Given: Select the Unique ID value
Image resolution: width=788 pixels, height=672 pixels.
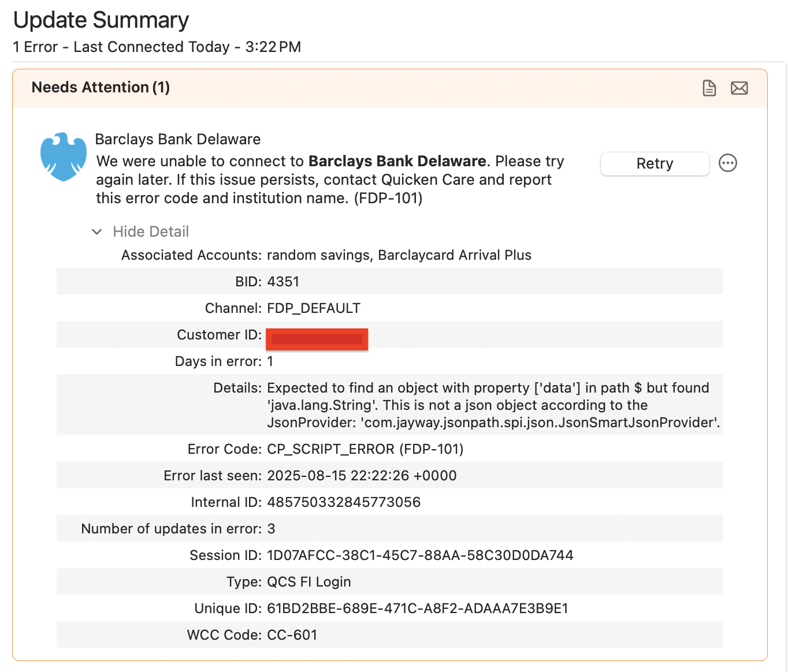Looking at the screenshot, I should point(417,608).
